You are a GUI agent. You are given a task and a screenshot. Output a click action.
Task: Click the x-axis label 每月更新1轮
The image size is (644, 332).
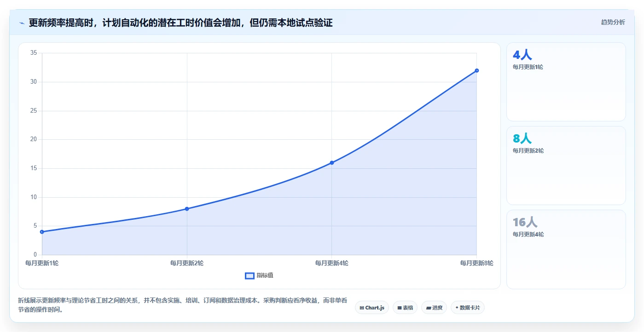coord(42,263)
